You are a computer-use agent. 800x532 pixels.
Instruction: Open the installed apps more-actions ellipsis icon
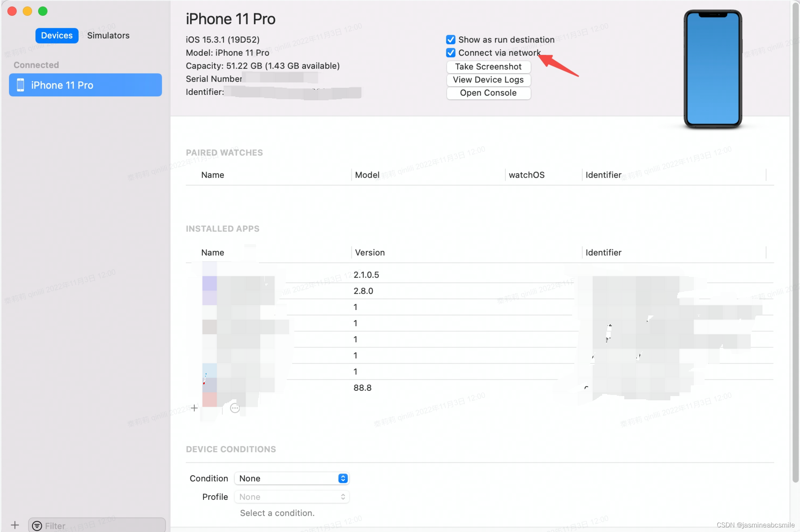[235, 408]
